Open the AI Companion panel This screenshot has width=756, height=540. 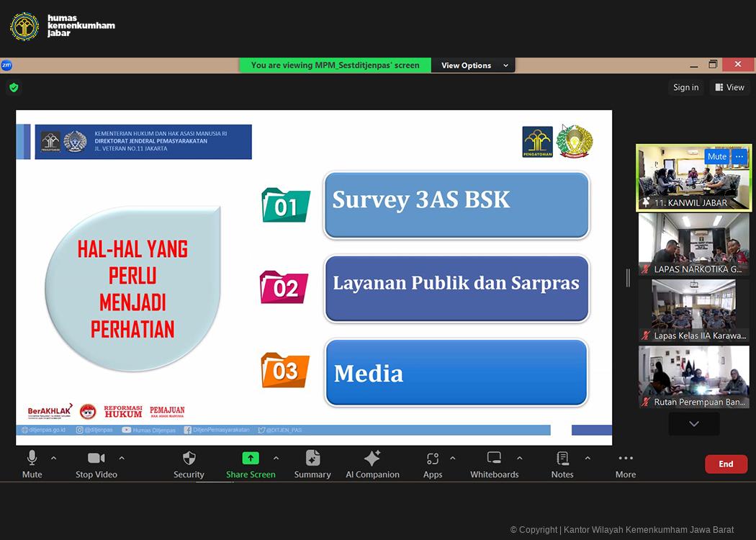[x=372, y=459]
